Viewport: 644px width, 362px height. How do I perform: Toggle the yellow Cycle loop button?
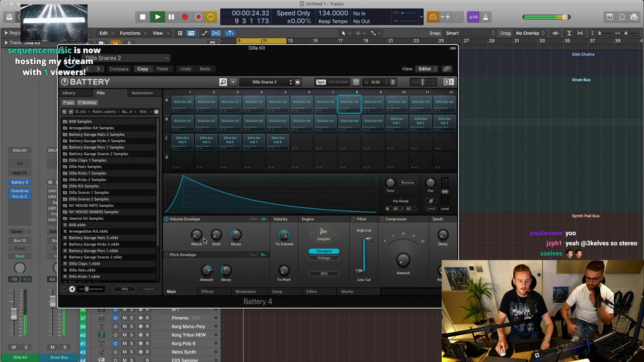(211, 17)
